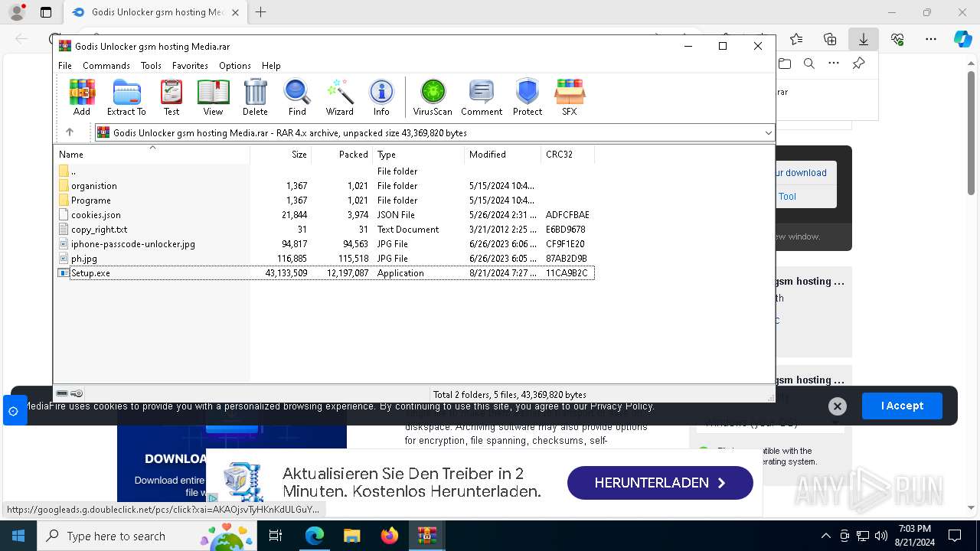
Task: Open the browser profile avatar
Action: (16, 12)
